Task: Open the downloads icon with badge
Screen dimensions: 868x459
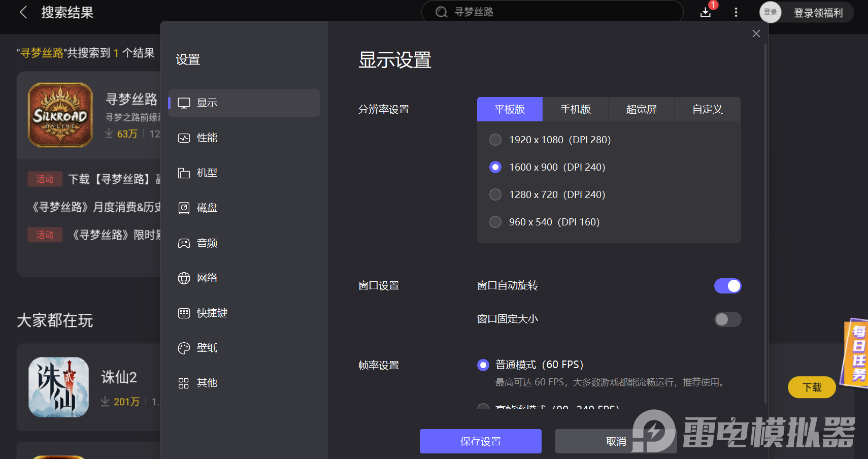Action: (706, 12)
